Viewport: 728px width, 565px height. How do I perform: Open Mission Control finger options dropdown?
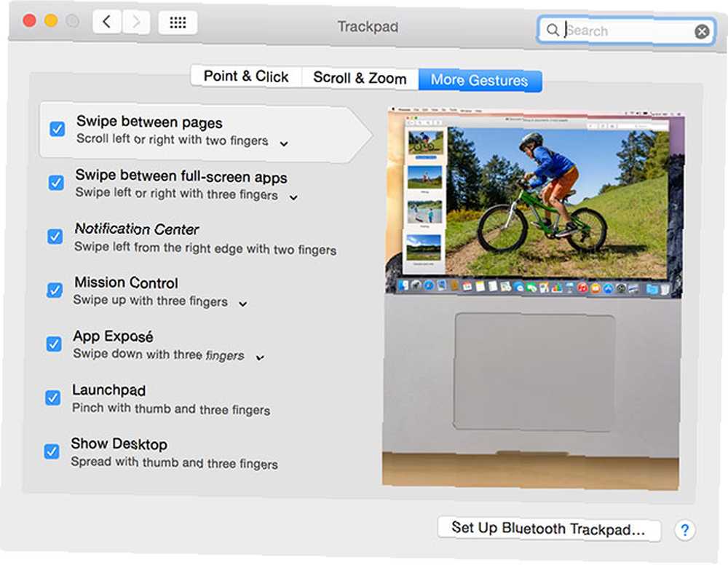(x=243, y=304)
